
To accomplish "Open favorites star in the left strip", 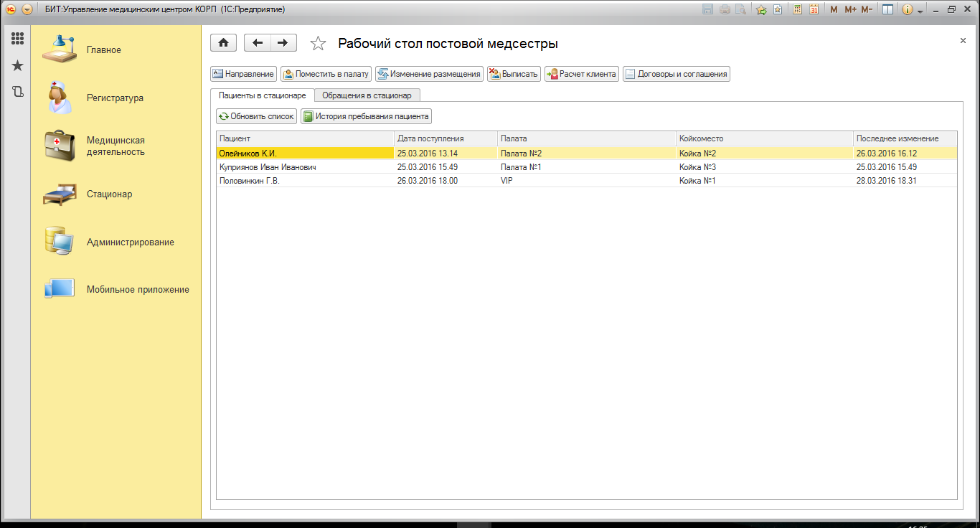I will pyautogui.click(x=17, y=66).
